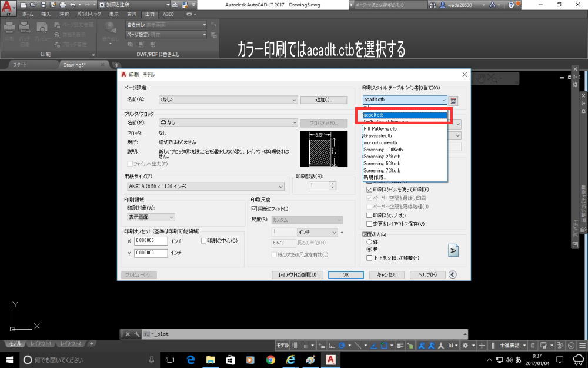The image size is (588, 368).
Task: Select the landscape (横) orientation radio button
Action: pyautogui.click(x=369, y=249)
